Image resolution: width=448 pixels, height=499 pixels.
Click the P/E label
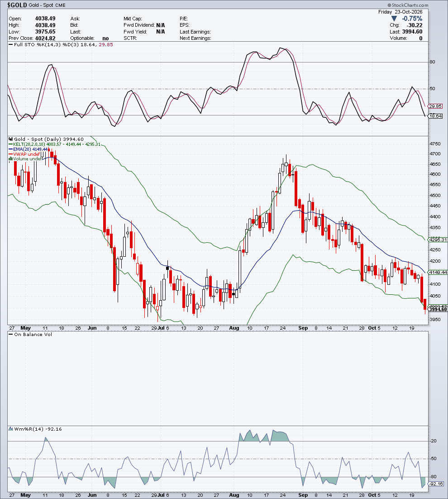(183, 19)
